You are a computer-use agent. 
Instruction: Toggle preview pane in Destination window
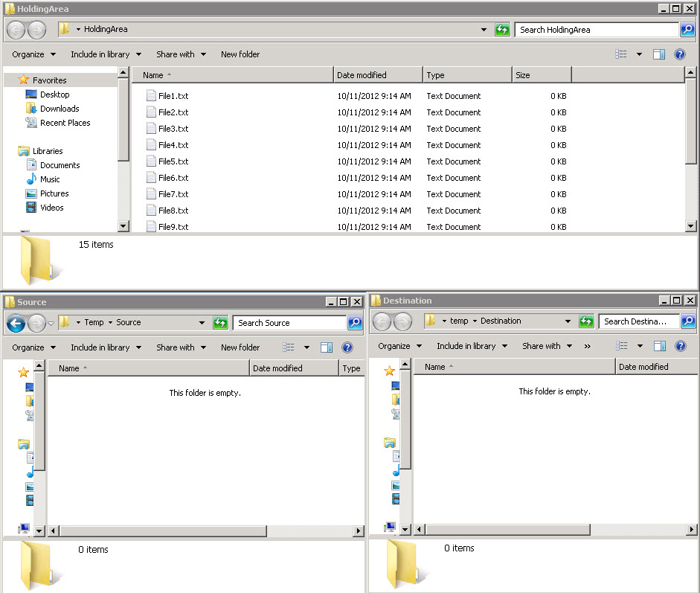pyautogui.click(x=659, y=346)
